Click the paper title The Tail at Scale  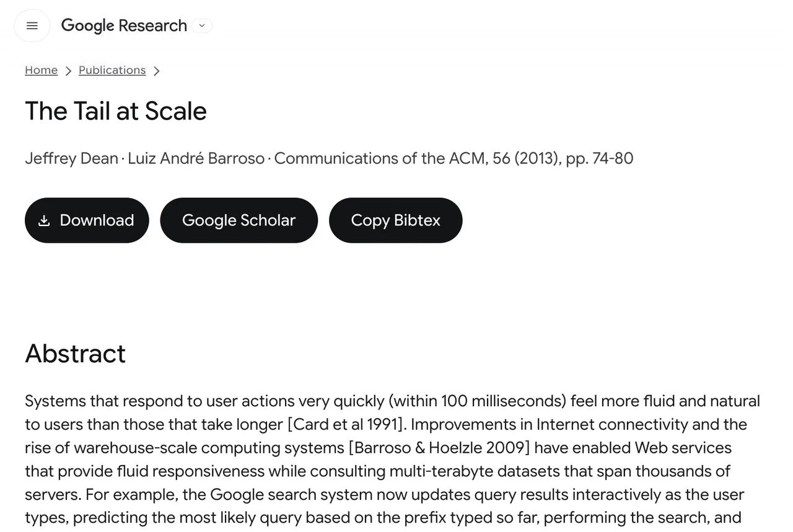point(116,111)
